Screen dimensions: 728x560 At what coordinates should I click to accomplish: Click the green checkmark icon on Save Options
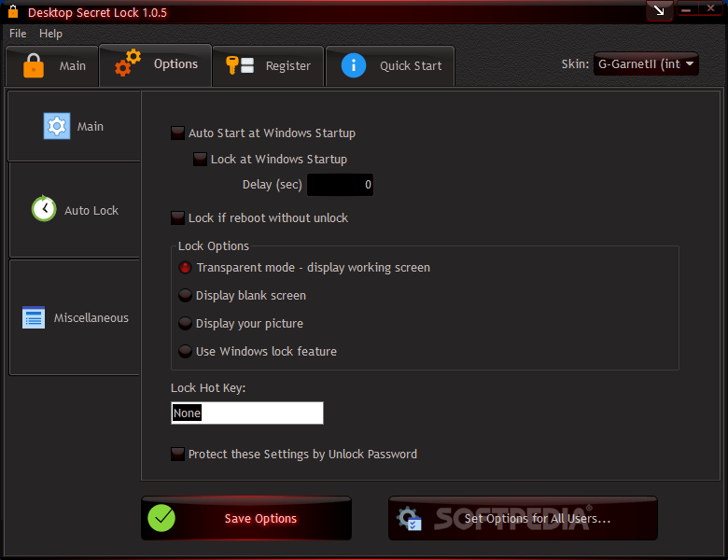161,518
